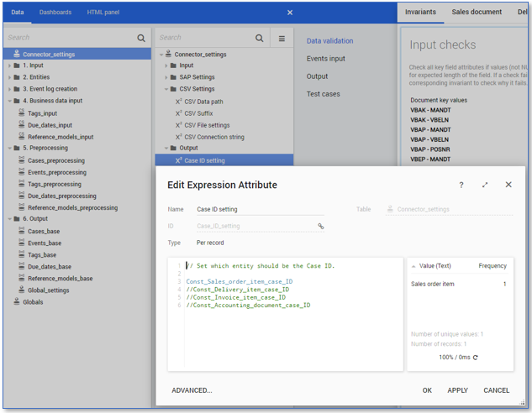The width and height of the screenshot is (532, 413).
Task: Select the CSV Data path attribute
Action: coord(204,102)
